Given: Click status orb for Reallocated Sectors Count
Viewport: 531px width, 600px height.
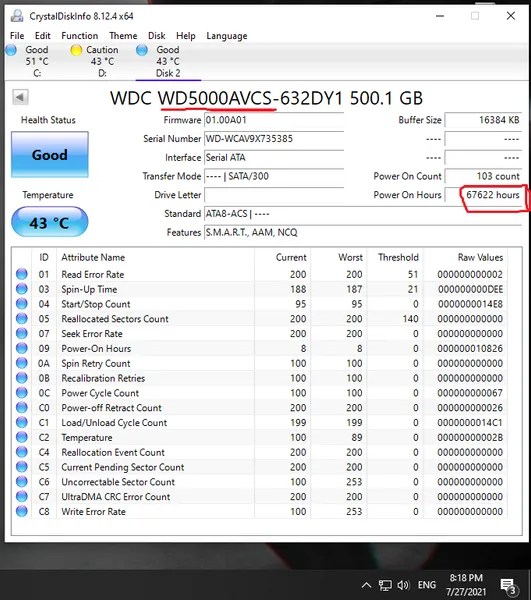Looking at the screenshot, I should 22,318.
